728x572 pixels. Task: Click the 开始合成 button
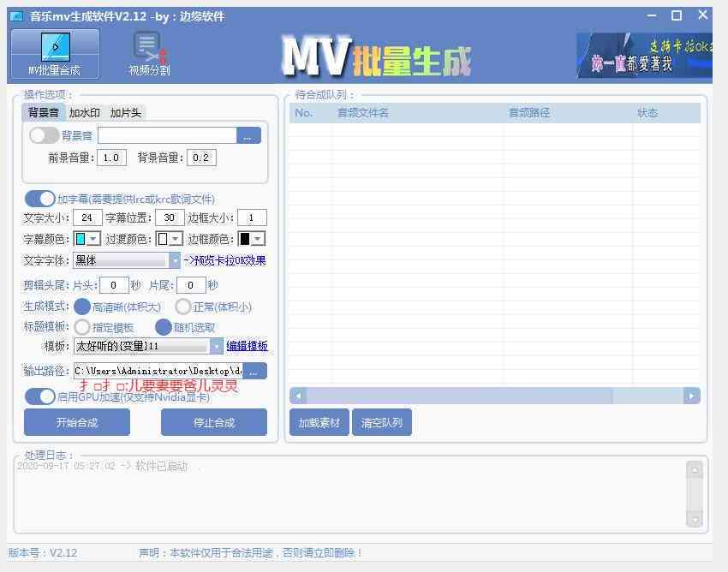pos(77,422)
